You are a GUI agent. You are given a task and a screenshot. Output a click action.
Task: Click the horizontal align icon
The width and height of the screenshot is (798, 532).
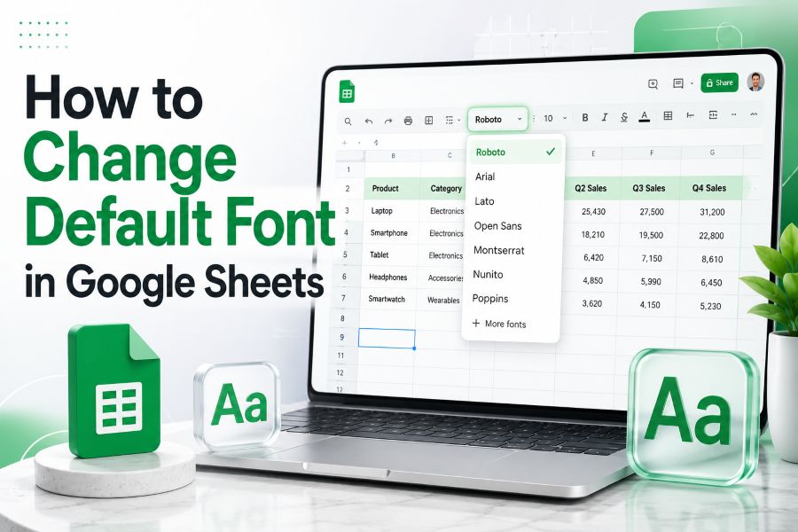[x=691, y=115]
